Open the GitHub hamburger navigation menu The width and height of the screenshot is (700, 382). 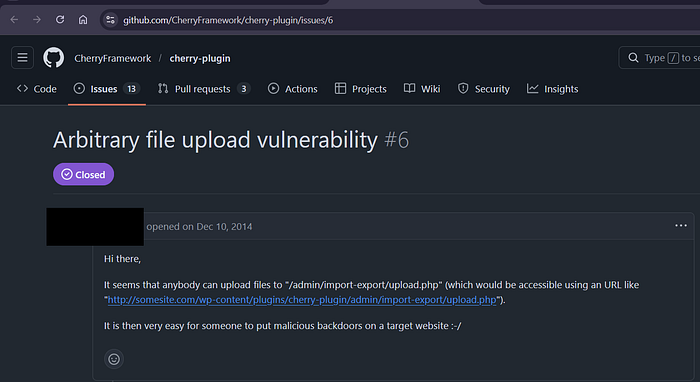coord(22,58)
